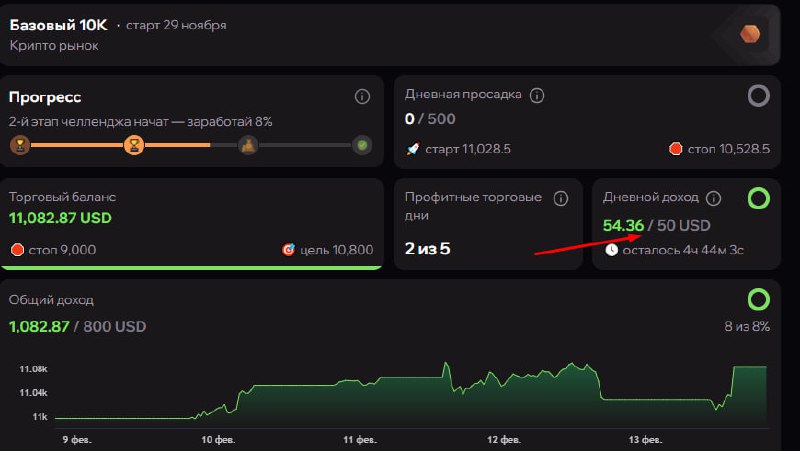Click the 11.08k axis label
The width and height of the screenshot is (800, 451).
(x=33, y=369)
